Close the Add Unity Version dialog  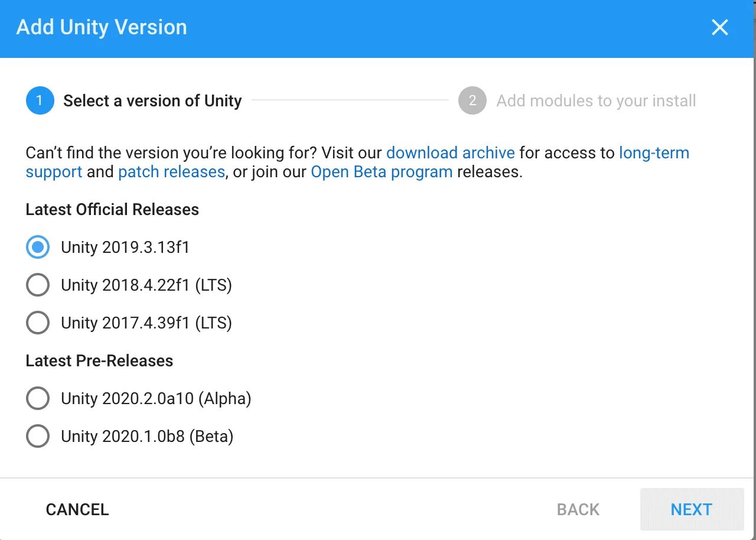[719, 27]
